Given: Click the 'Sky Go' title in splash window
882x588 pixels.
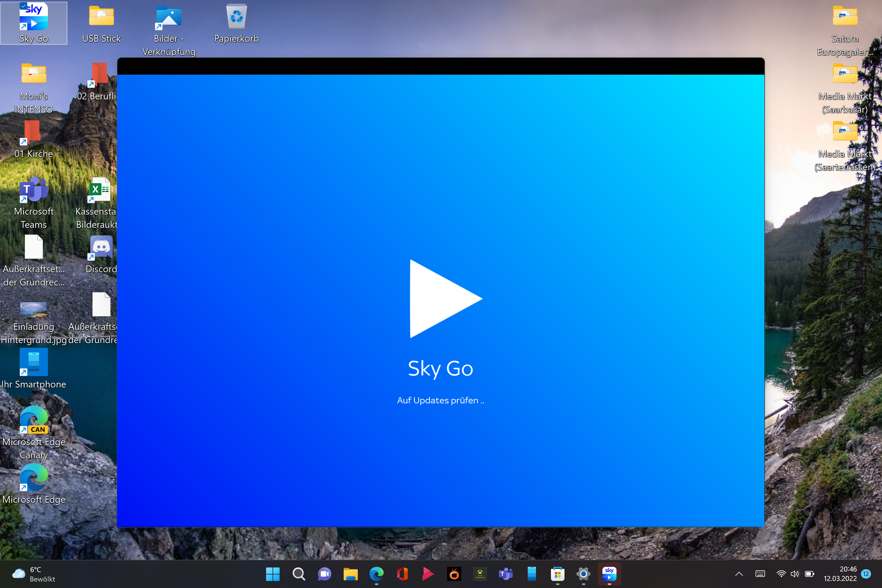Looking at the screenshot, I should click(440, 368).
